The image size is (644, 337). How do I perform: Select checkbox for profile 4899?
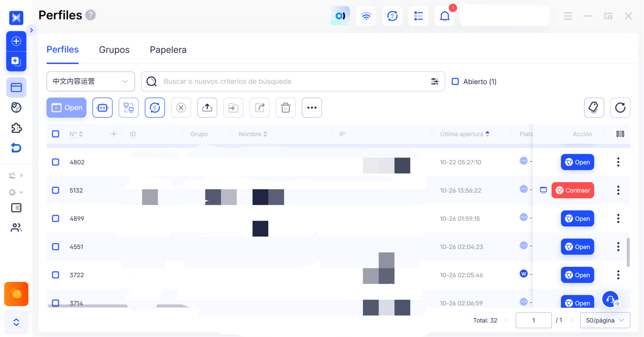pyautogui.click(x=56, y=219)
